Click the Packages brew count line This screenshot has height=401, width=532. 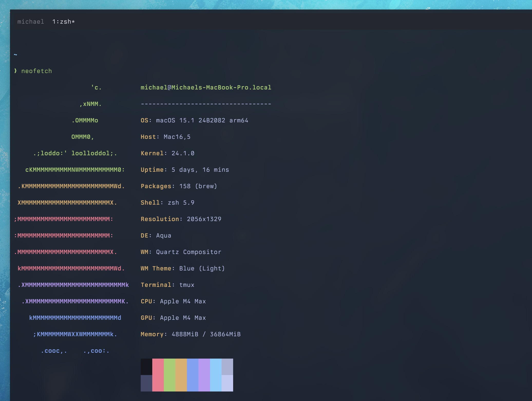pyautogui.click(x=178, y=186)
